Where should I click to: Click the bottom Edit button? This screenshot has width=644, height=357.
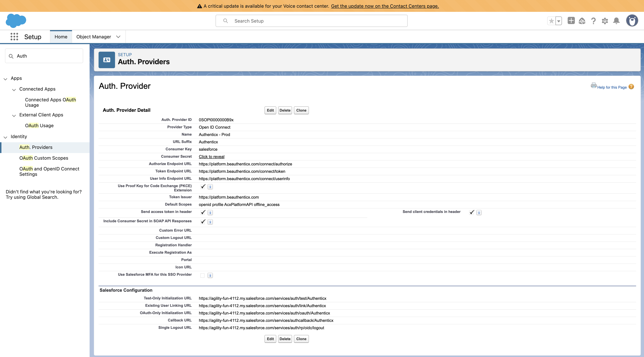click(x=270, y=339)
